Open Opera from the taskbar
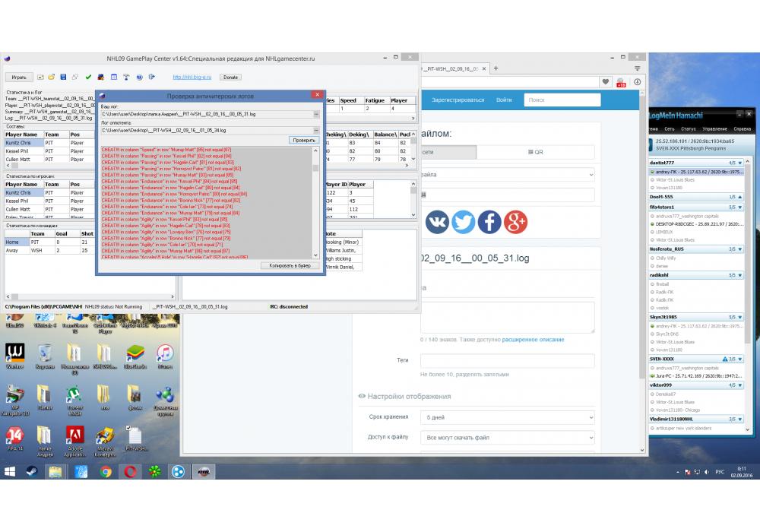The width and height of the screenshot is (760, 532). (x=131, y=472)
